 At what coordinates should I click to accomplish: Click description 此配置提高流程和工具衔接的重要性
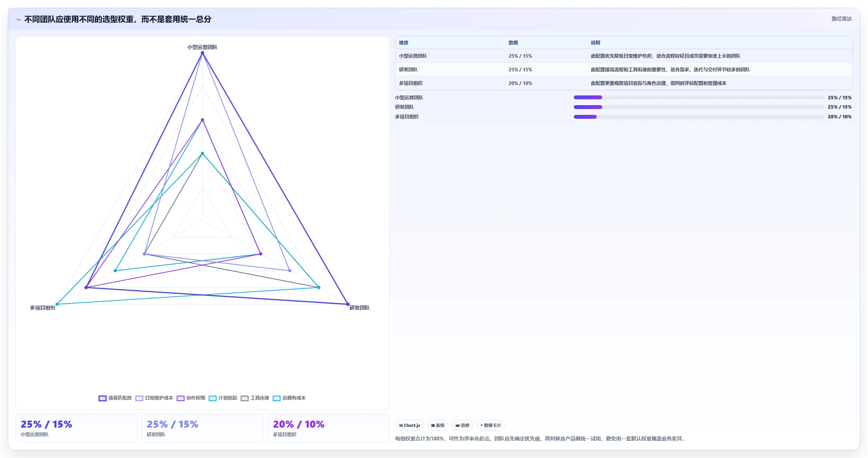click(670, 70)
